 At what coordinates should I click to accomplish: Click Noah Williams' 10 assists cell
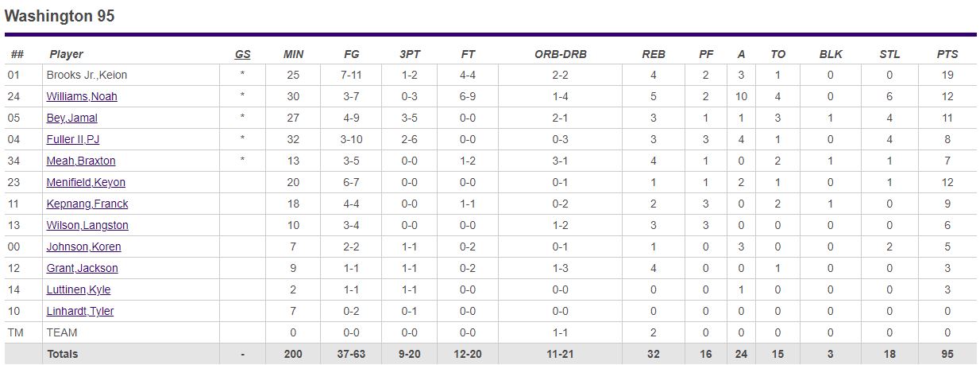[741, 96]
